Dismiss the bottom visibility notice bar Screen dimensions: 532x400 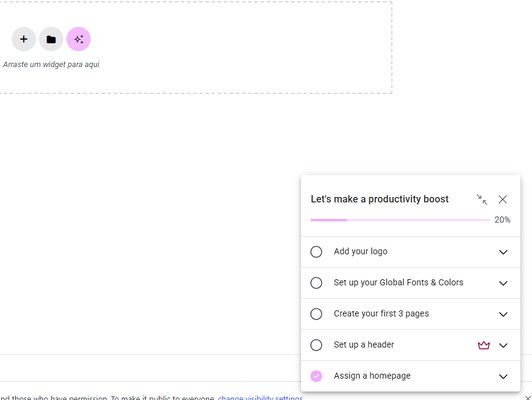(528, 398)
